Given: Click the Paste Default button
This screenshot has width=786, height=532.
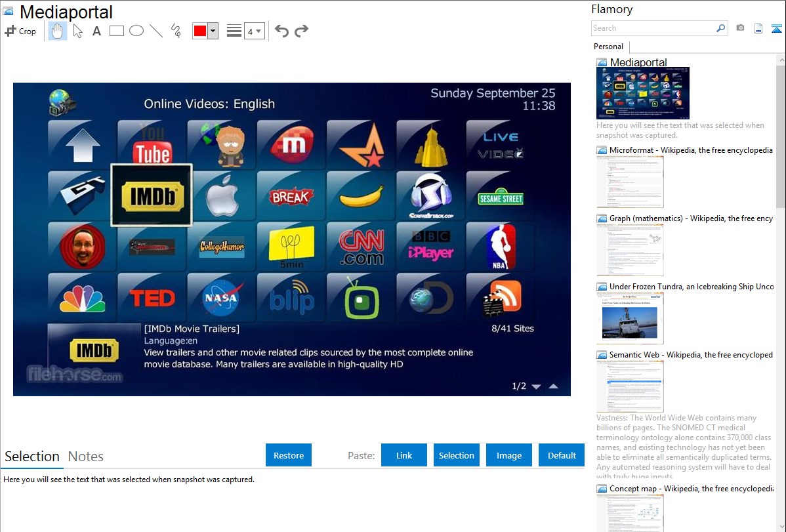Looking at the screenshot, I should point(562,455).
